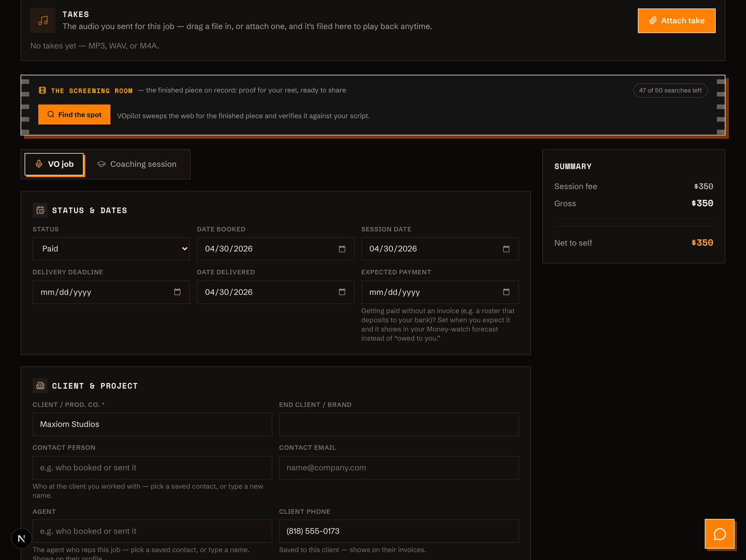Open the chat bubble widget
This screenshot has height=560, width=746.
(719, 534)
